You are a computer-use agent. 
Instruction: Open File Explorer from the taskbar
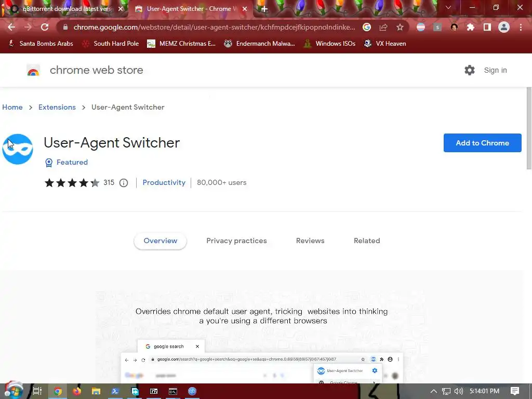click(x=96, y=391)
